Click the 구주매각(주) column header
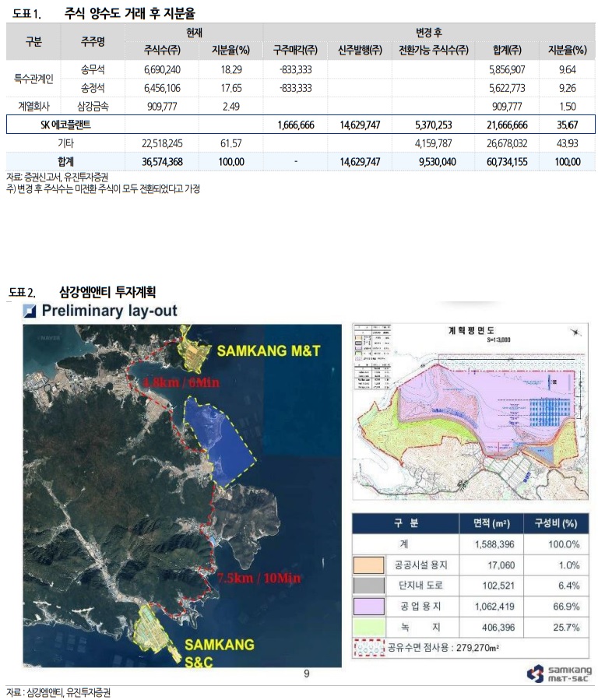 coord(295,50)
